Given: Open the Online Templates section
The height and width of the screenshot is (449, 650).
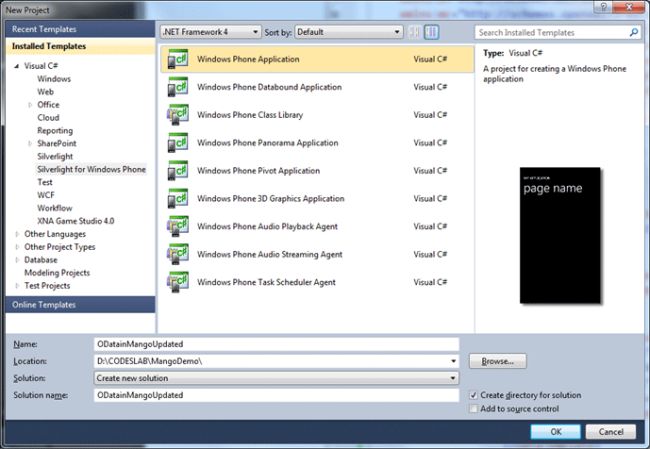Looking at the screenshot, I should [80, 305].
